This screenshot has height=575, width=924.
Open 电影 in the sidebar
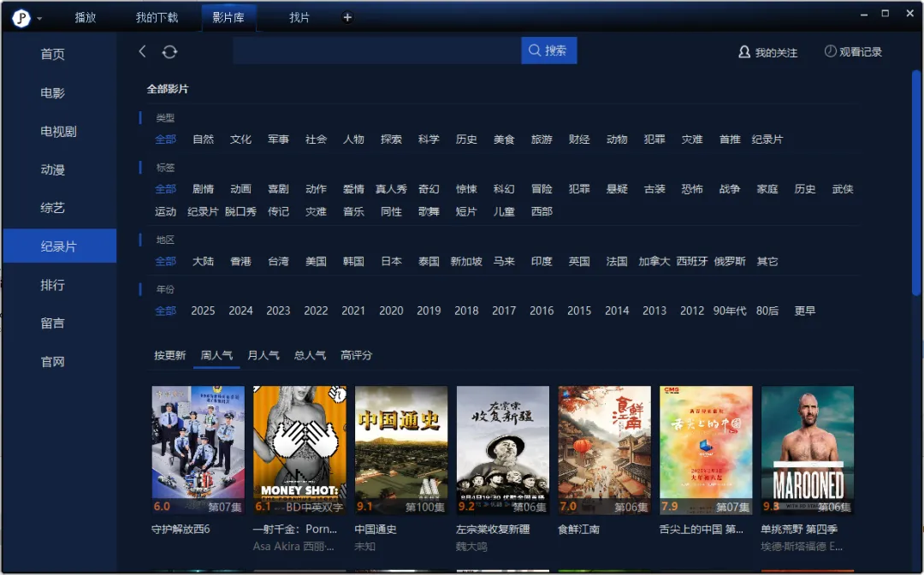(52, 93)
